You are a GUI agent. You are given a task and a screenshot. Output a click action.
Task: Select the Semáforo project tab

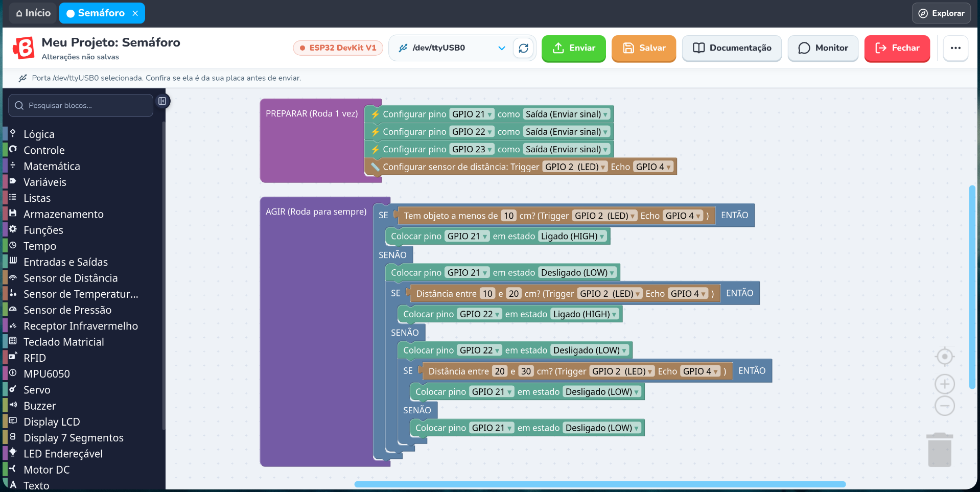click(x=102, y=13)
